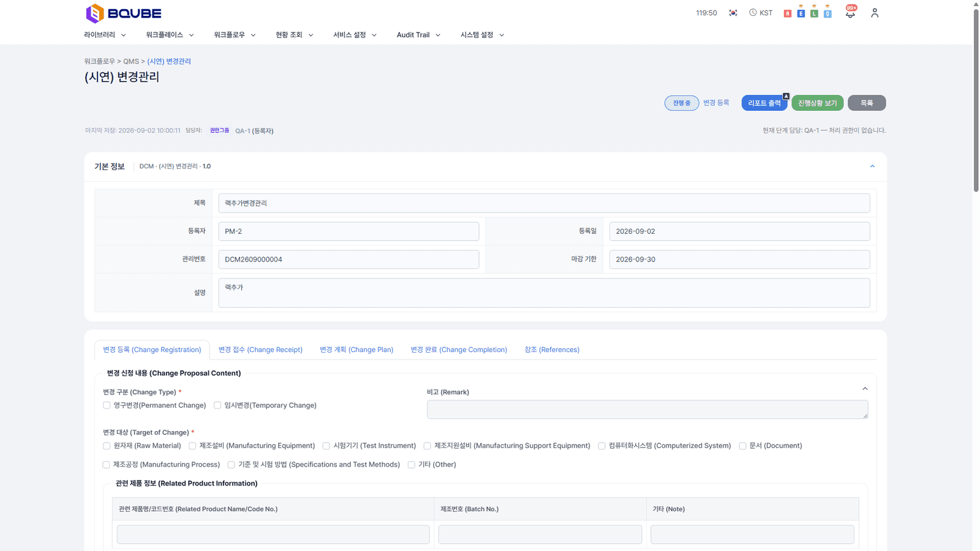Click the 관리번호 field DCM2609000004
The image size is (980, 551).
[349, 260]
